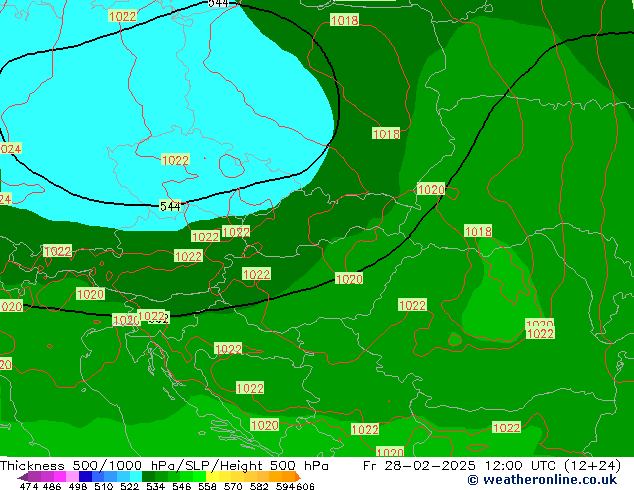Select the date text 'Fr 28-02-2025 12:00 UTC (12+24)'
This screenshot has width=634, height=490.
pyautogui.click(x=492, y=465)
